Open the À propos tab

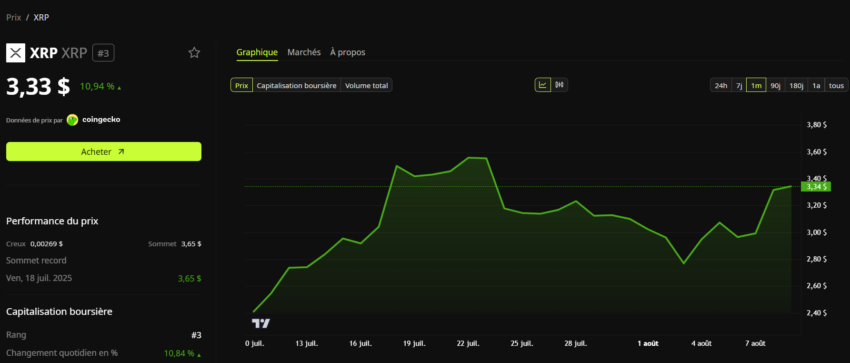point(347,53)
